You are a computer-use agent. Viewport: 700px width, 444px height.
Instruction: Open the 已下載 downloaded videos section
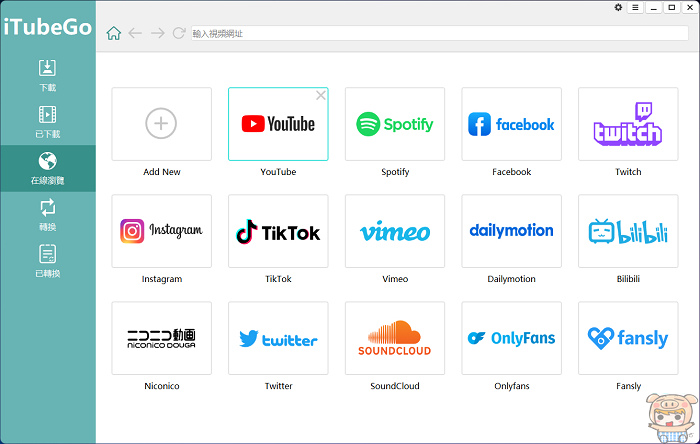pyautogui.click(x=47, y=122)
